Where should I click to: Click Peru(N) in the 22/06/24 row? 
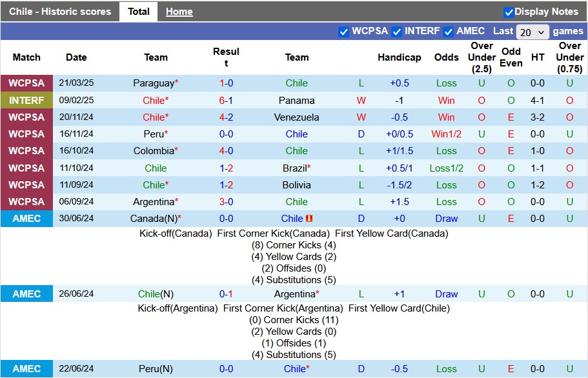156,369
